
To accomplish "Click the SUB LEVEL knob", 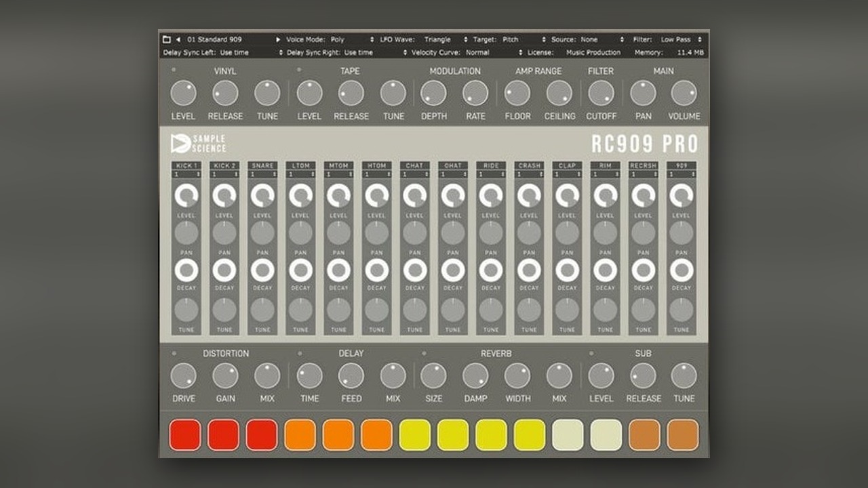I will tap(601, 375).
